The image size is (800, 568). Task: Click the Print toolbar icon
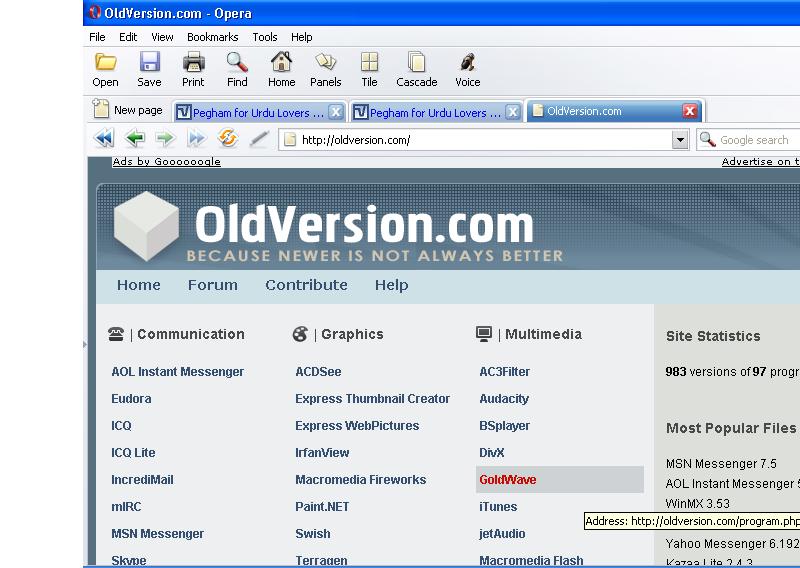pyautogui.click(x=193, y=63)
